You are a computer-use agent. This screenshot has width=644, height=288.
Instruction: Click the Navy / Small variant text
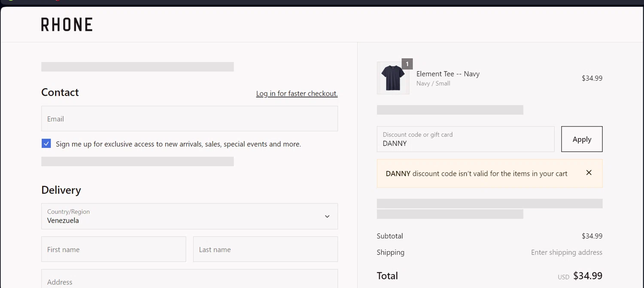(x=433, y=83)
